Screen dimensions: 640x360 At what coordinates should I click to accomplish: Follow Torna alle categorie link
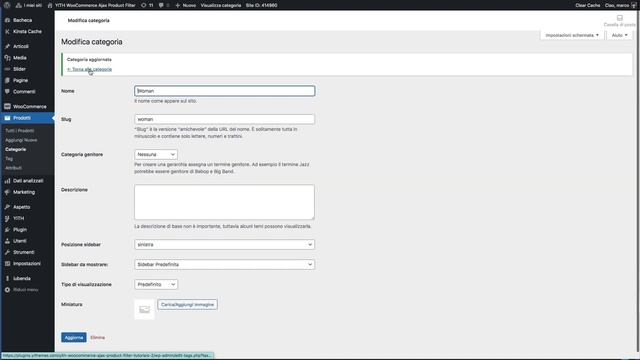pos(89,69)
